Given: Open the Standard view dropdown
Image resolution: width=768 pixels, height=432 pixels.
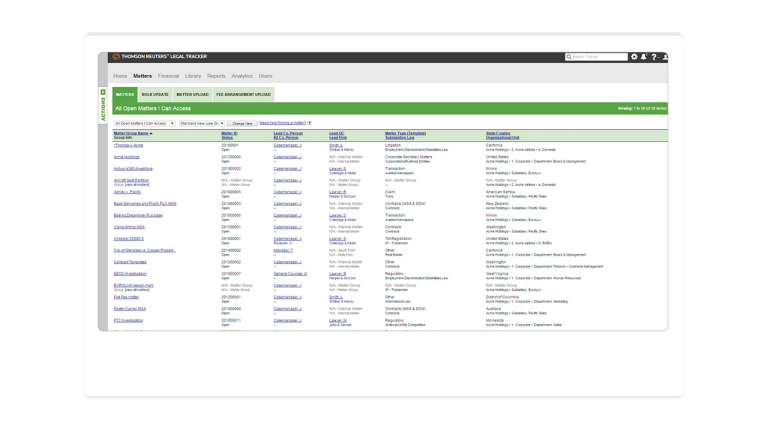Looking at the screenshot, I should tap(200, 124).
